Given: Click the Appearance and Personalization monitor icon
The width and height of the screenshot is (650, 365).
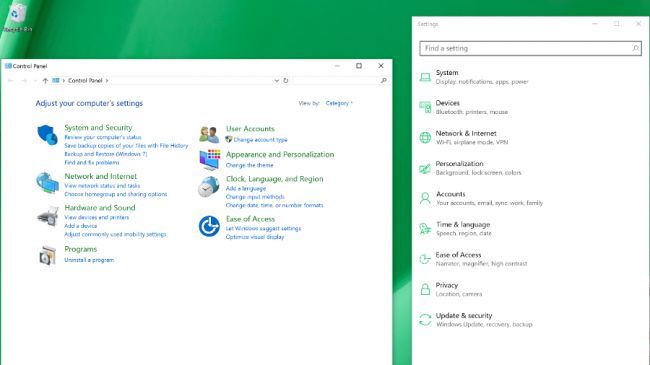Looking at the screenshot, I should pyautogui.click(x=209, y=159).
